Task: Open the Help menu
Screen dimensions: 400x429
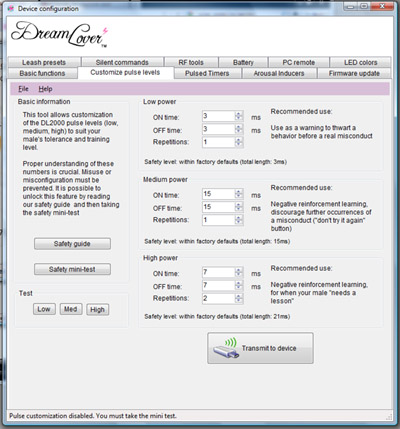Action: coord(45,89)
